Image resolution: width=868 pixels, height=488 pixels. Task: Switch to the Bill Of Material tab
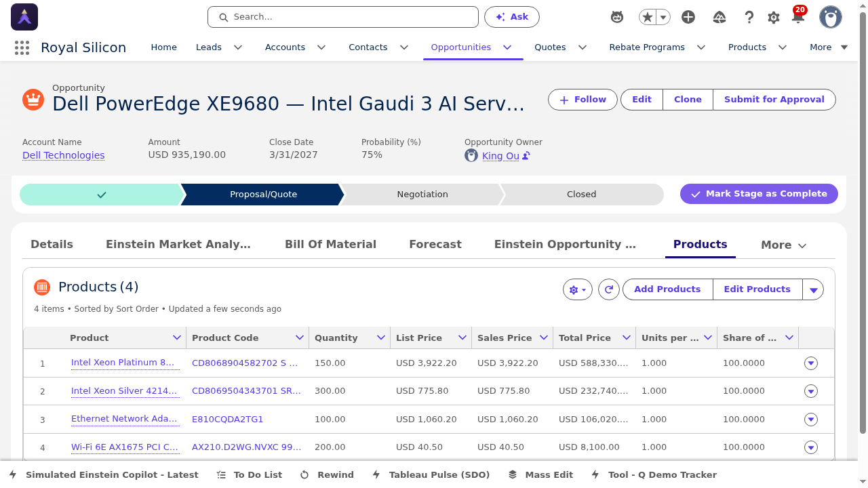(x=330, y=245)
